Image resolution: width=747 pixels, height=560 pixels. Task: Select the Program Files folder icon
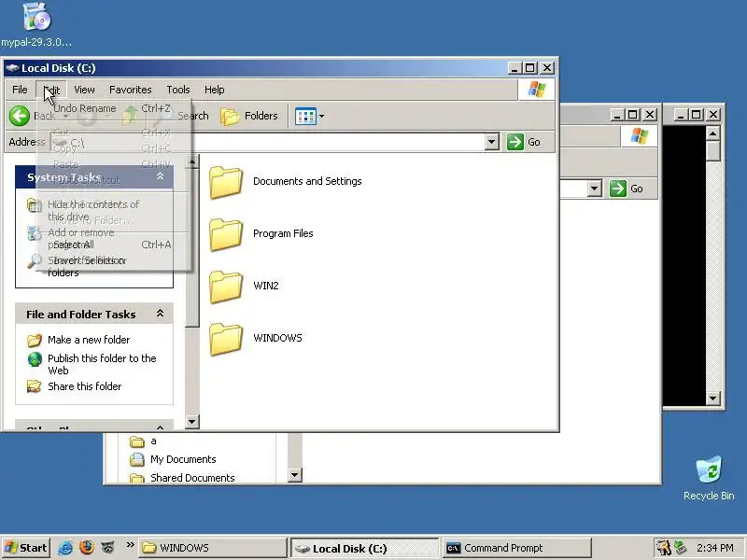(226, 234)
